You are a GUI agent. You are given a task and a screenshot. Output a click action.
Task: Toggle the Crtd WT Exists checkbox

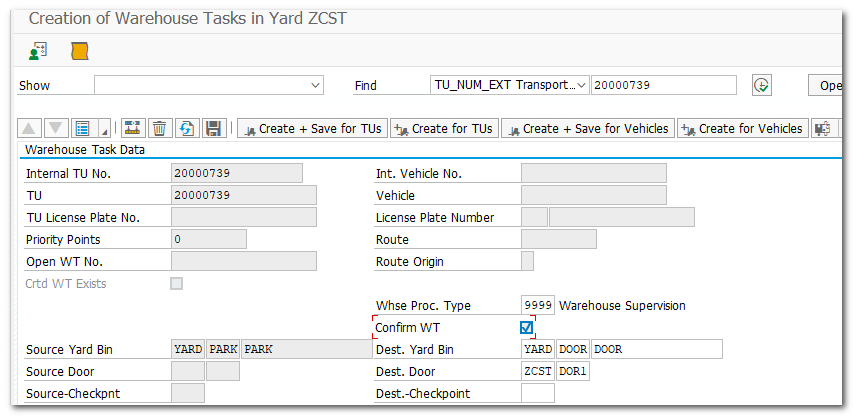pyautogui.click(x=177, y=283)
